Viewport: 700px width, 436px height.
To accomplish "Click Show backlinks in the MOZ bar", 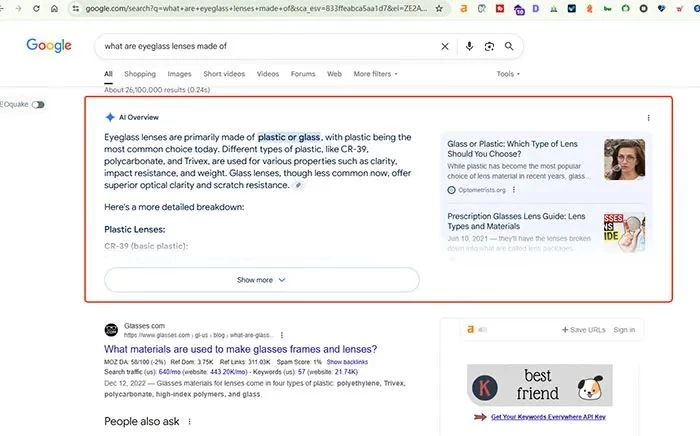I will tap(347, 362).
